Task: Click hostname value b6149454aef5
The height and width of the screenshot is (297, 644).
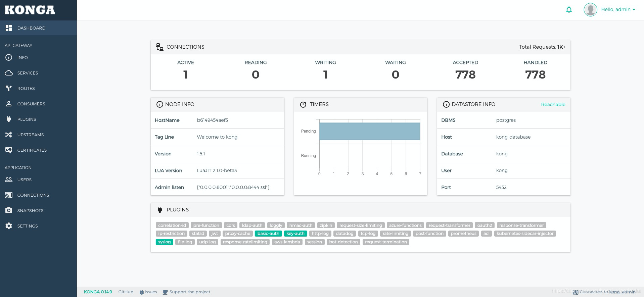Action: click(x=212, y=120)
